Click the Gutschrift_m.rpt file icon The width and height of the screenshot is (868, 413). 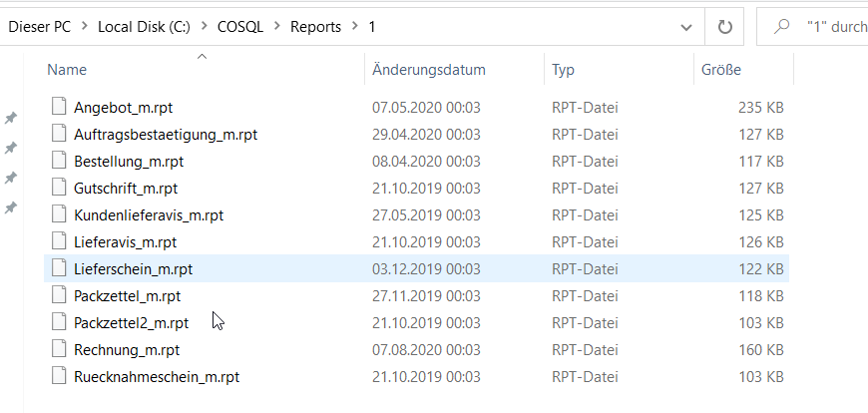click(59, 188)
